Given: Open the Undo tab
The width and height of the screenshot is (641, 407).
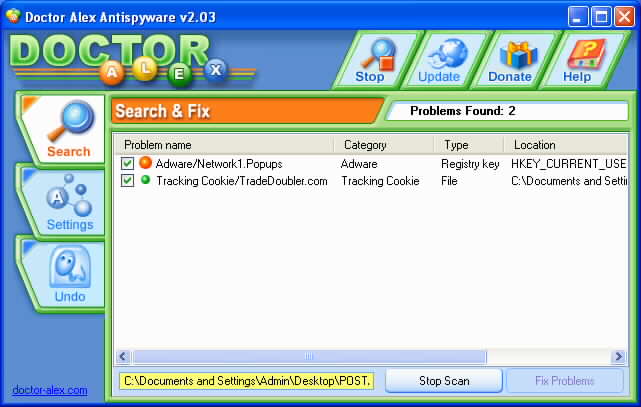Looking at the screenshot, I should click(x=65, y=275).
